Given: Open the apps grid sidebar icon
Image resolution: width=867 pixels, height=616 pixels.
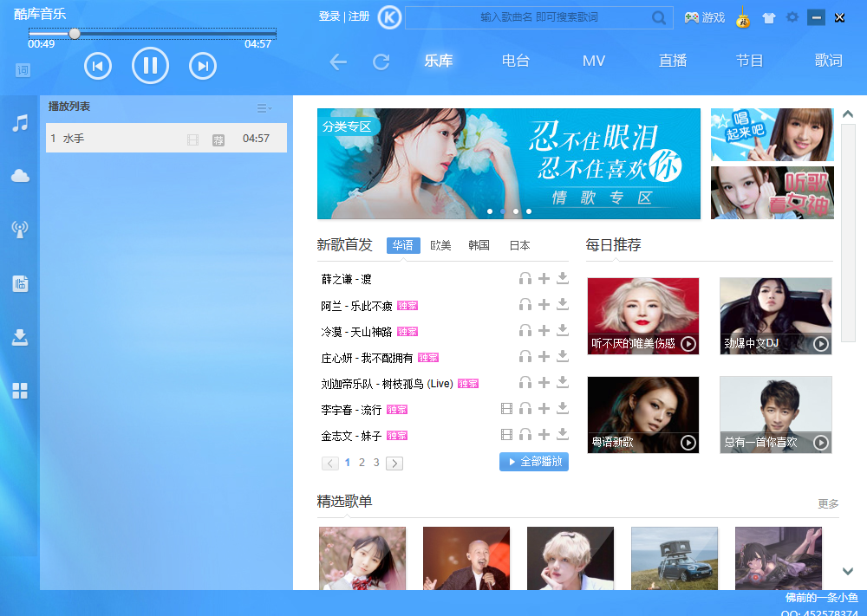Looking at the screenshot, I should (x=21, y=391).
